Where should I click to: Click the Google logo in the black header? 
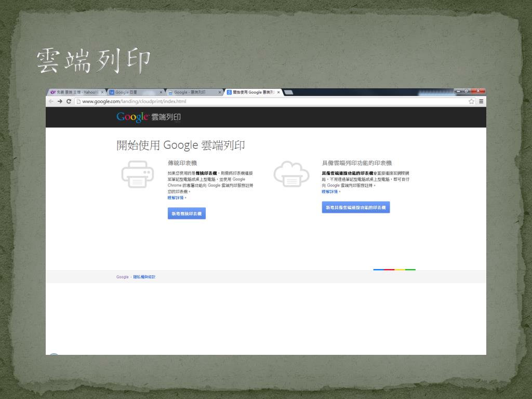(x=132, y=117)
